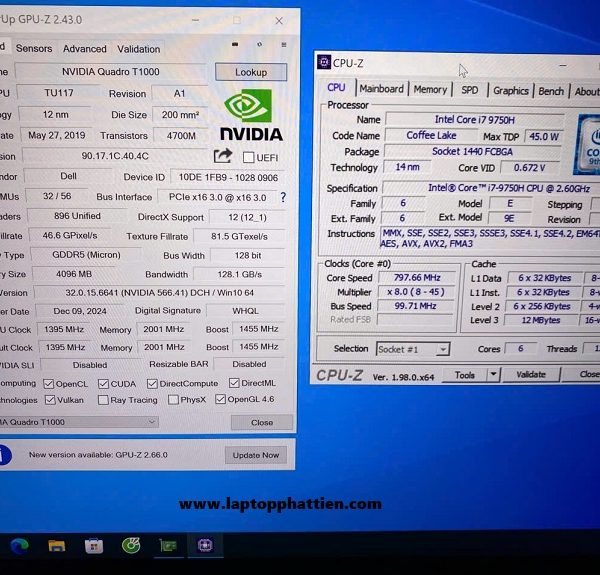Click the Code Name value Coffee Lake
Viewport: 600px width, 575px height.
click(431, 135)
